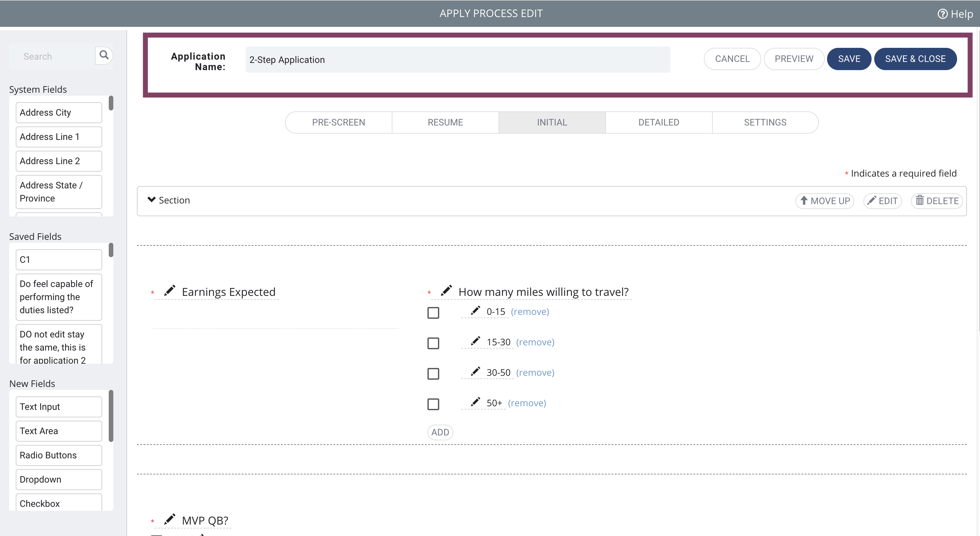Select the INITIAL tab

pos(552,123)
